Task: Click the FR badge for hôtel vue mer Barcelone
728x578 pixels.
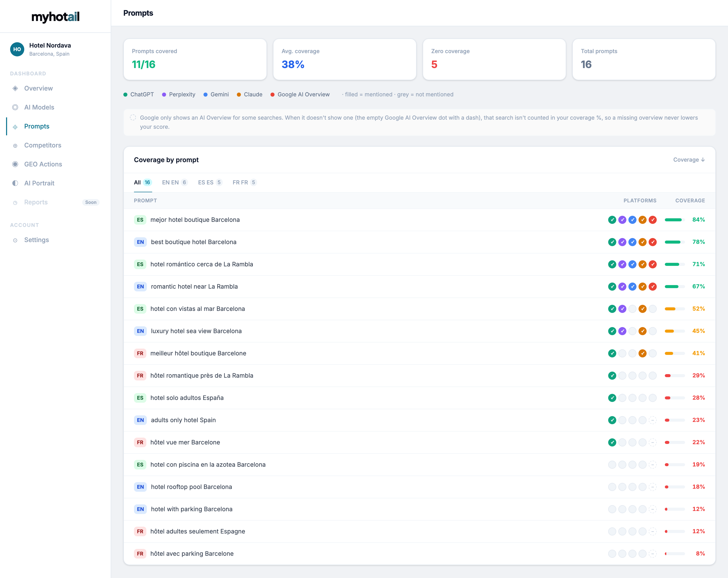Action: point(140,443)
